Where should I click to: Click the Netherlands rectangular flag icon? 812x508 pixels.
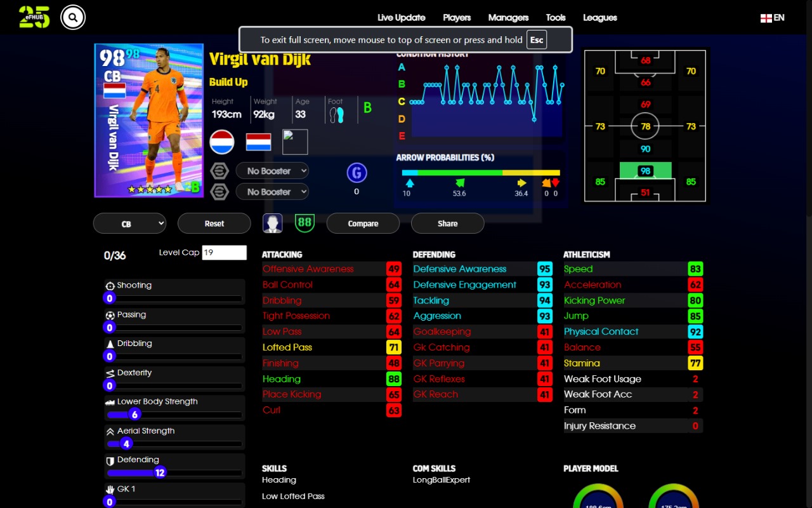pos(258,142)
